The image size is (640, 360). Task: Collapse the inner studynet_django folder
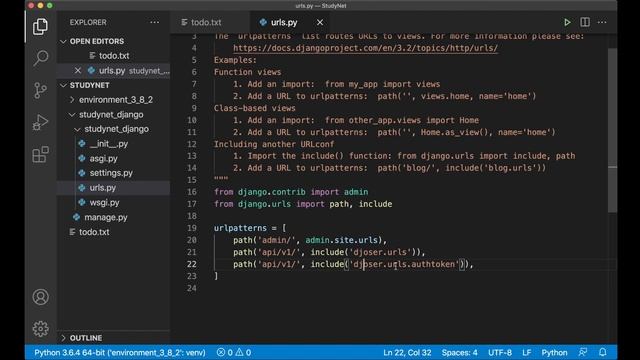(x=77, y=129)
